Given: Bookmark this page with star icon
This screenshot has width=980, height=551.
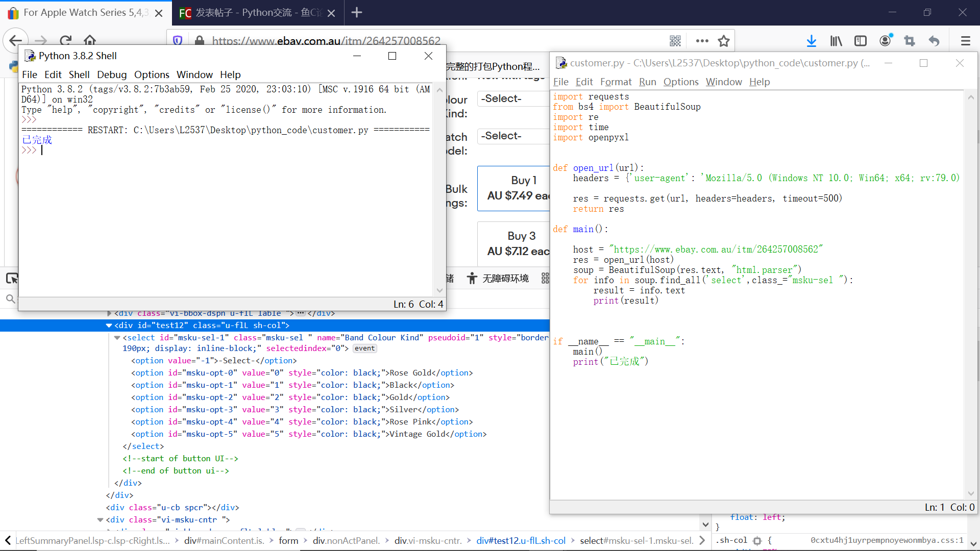Looking at the screenshot, I should pos(724,41).
